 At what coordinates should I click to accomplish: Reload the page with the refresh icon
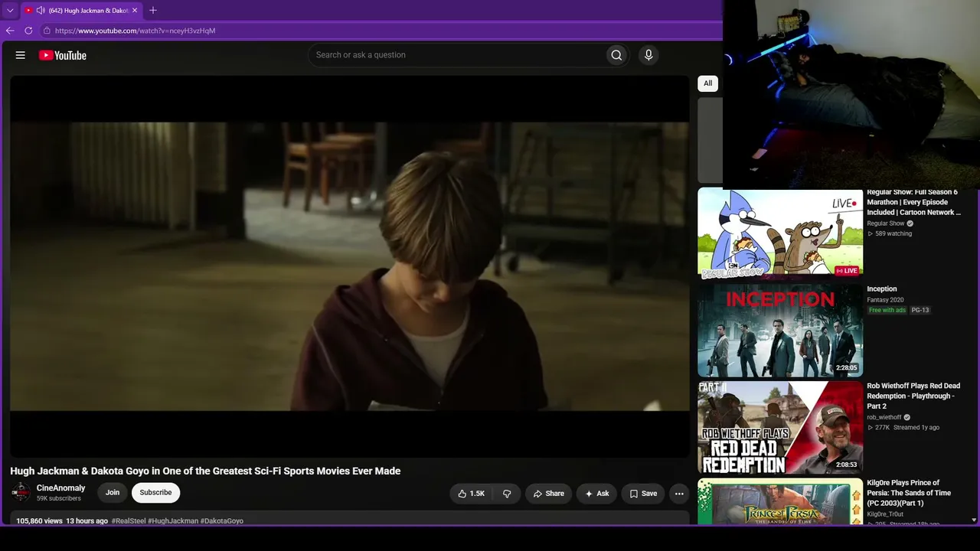tap(28, 31)
